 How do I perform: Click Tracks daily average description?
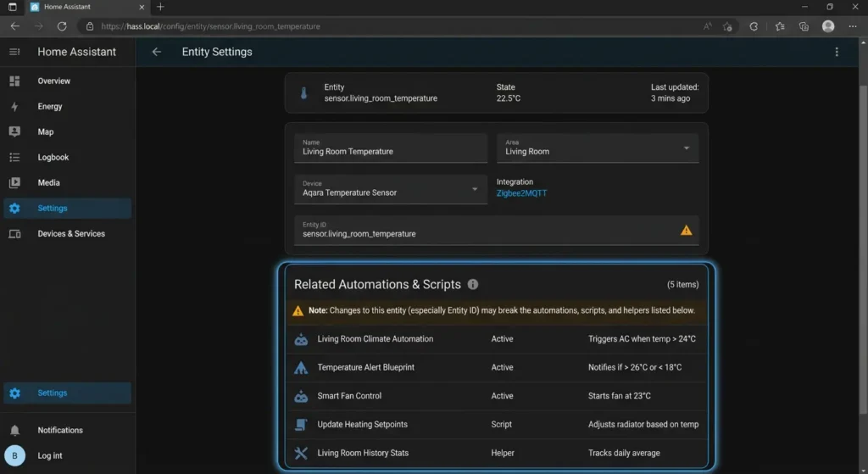tap(624, 453)
